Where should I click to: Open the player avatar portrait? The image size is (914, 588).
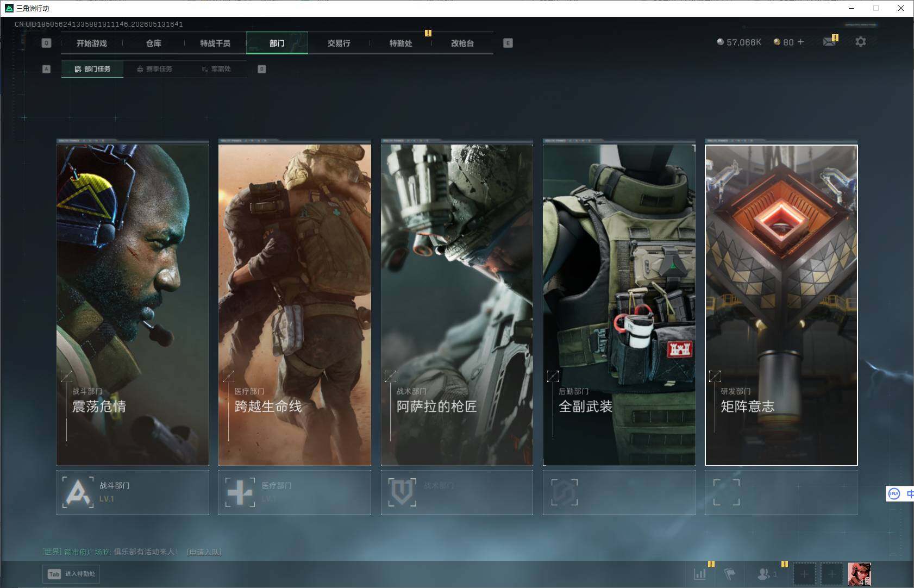pos(860,574)
